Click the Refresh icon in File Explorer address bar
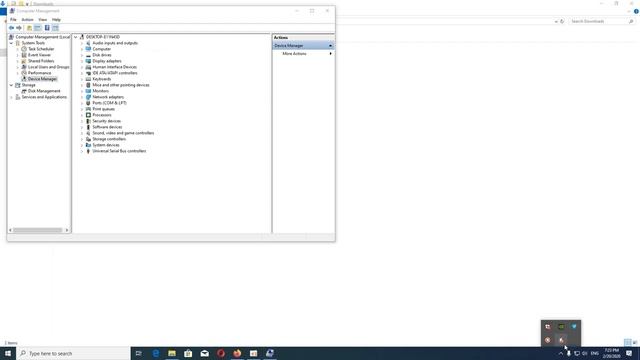 562,21
